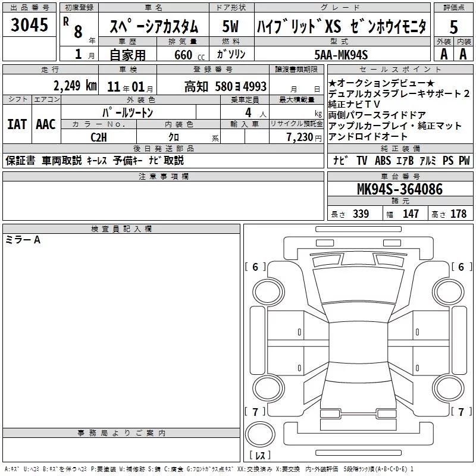Click model code 5AA-MK94S
This screenshot has width=476, height=476.
pyautogui.click(x=341, y=55)
